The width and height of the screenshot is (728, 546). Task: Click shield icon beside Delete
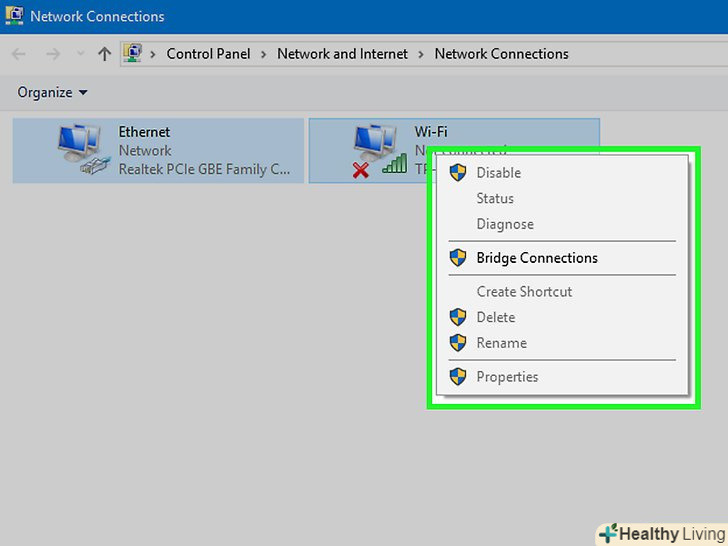[458, 317]
